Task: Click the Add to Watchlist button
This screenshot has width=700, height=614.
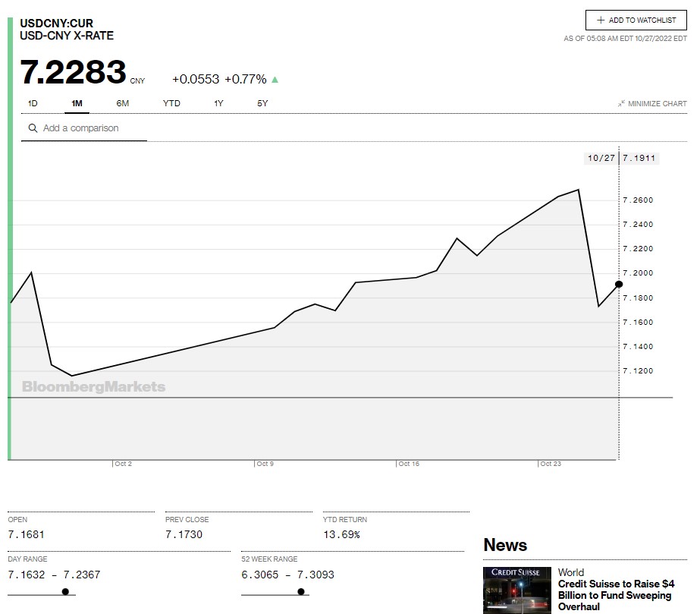Action: tap(636, 20)
